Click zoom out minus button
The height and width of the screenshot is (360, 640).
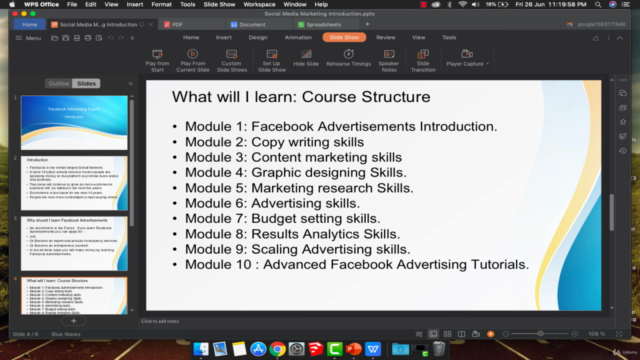click(x=506, y=334)
